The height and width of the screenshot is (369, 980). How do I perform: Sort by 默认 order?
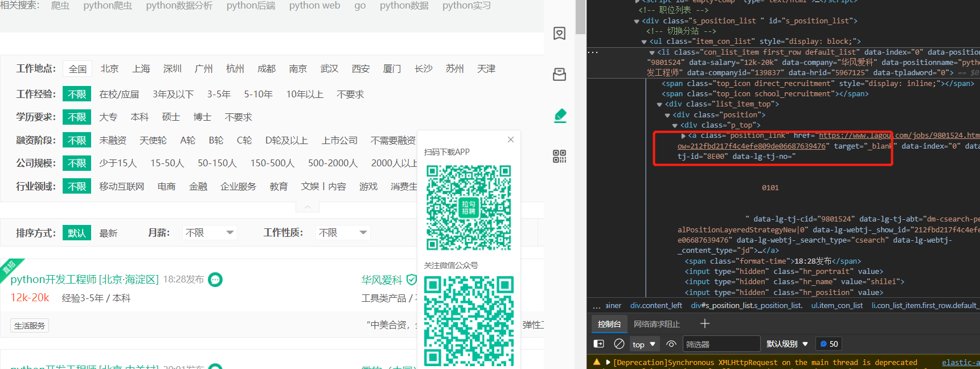pos(77,233)
